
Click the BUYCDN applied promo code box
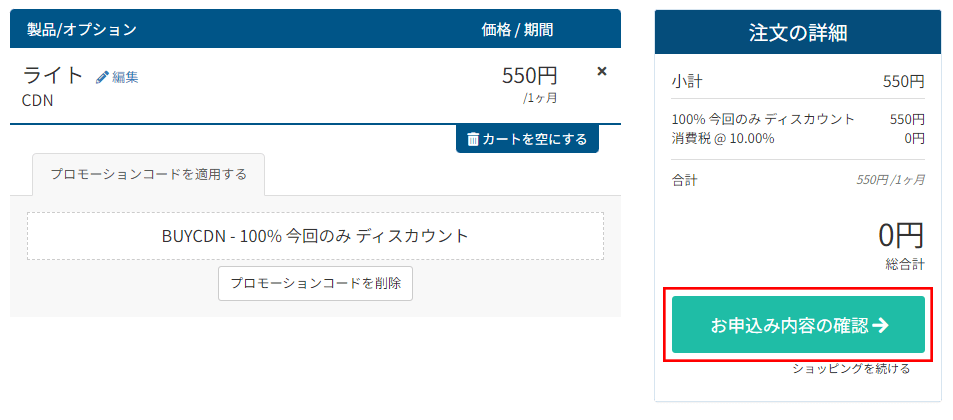tap(315, 236)
